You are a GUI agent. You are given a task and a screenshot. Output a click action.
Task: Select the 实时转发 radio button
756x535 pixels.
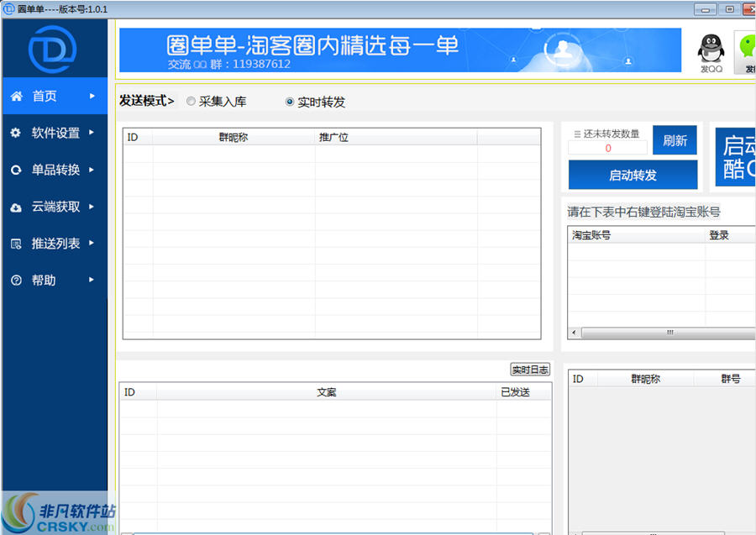tap(287, 102)
